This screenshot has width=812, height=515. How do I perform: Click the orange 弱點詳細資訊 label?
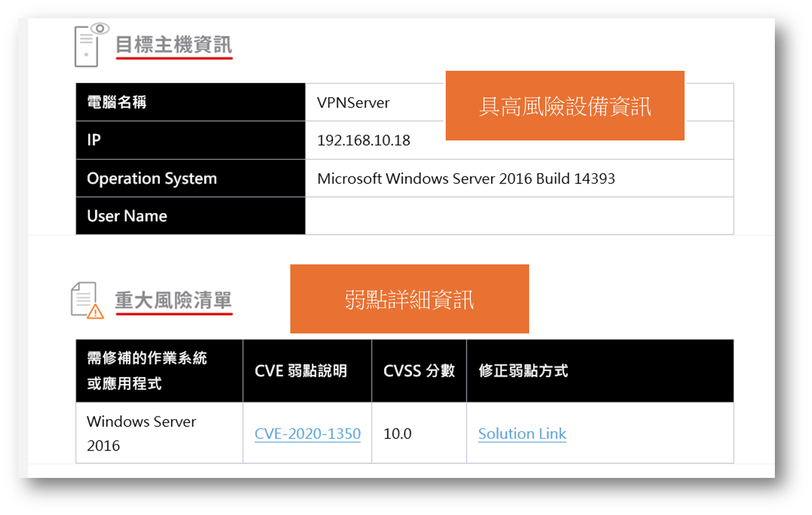(409, 299)
